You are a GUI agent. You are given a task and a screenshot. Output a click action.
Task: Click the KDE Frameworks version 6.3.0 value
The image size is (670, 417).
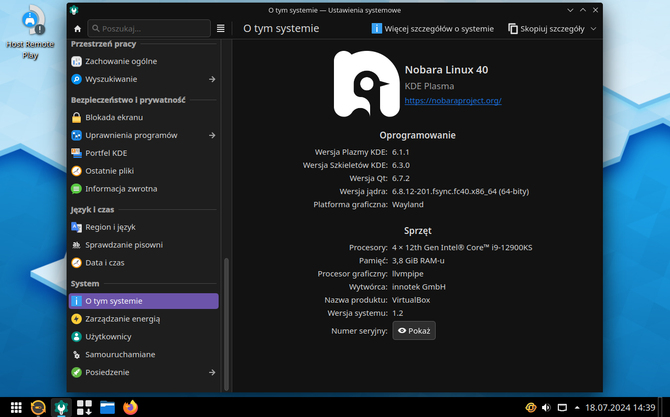[x=401, y=165]
